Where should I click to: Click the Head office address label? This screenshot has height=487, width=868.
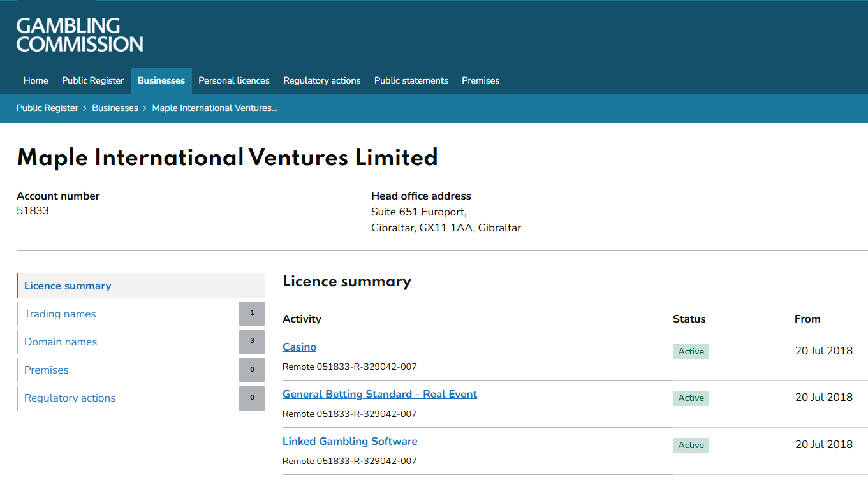(421, 196)
